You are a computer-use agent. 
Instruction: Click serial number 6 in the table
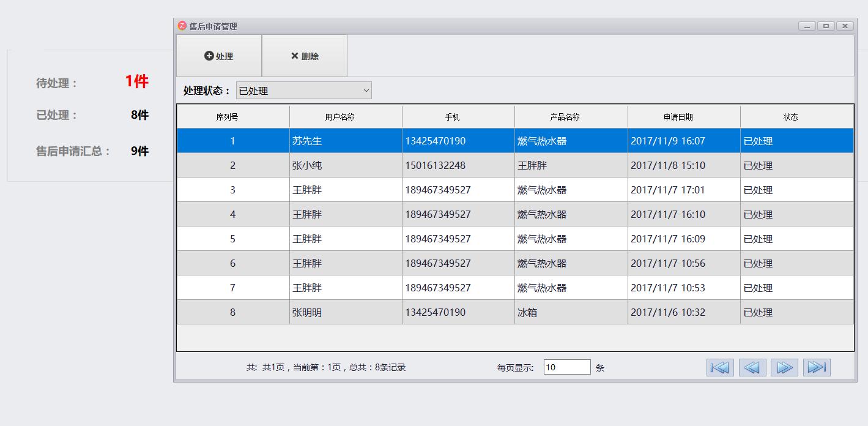click(x=232, y=263)
